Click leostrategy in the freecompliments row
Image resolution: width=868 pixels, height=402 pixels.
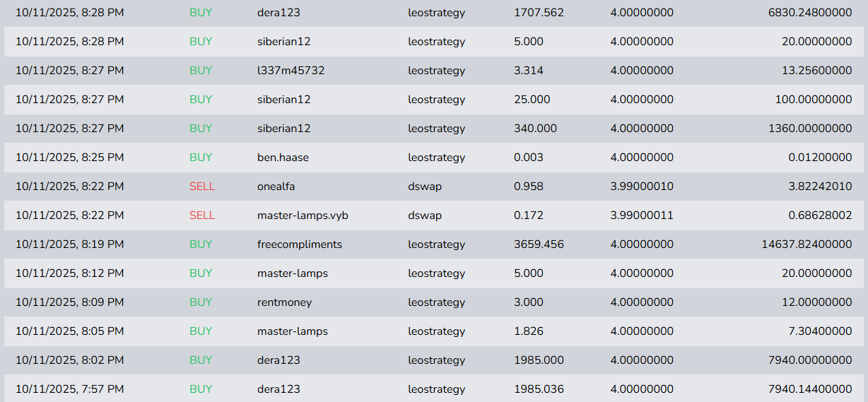click(x=436, y=244)
